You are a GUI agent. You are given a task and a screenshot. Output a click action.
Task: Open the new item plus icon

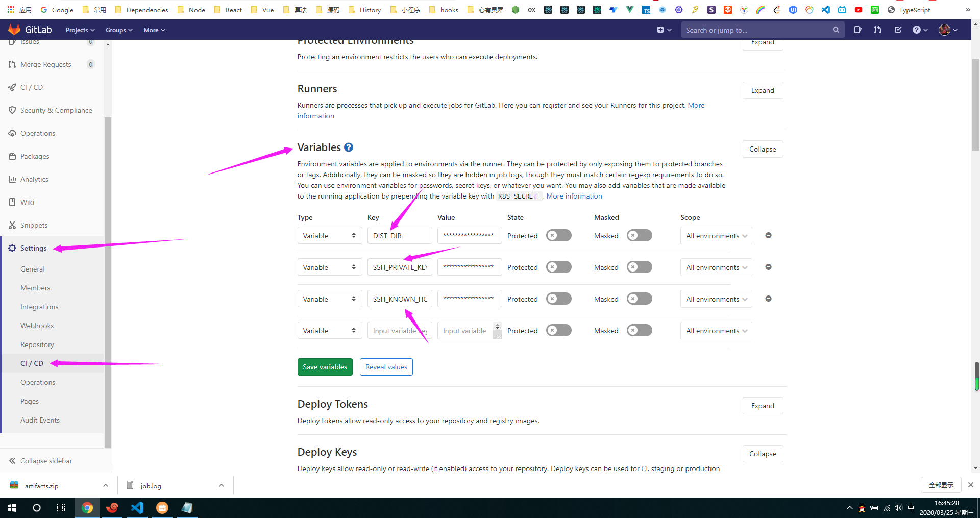pyautogui.click(x=664, y=30)
